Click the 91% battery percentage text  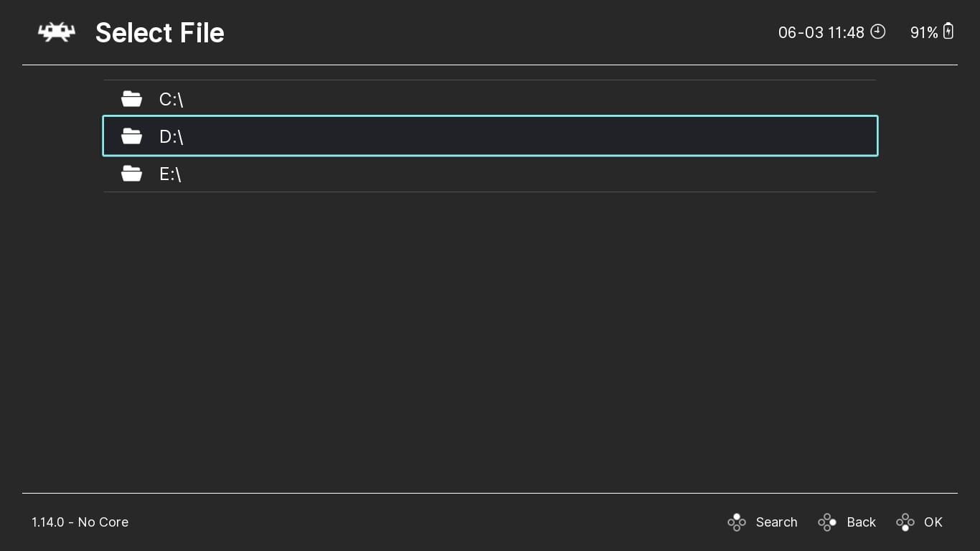(925, 32)
